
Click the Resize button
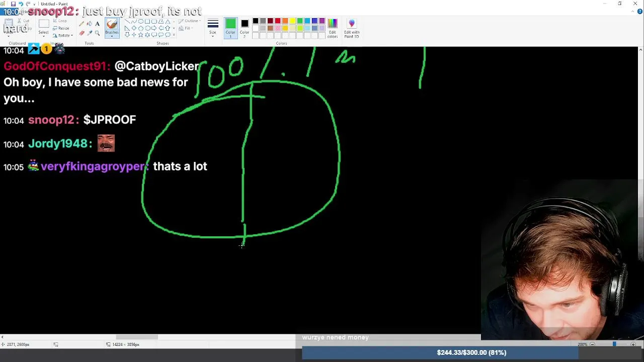[61, 28]
